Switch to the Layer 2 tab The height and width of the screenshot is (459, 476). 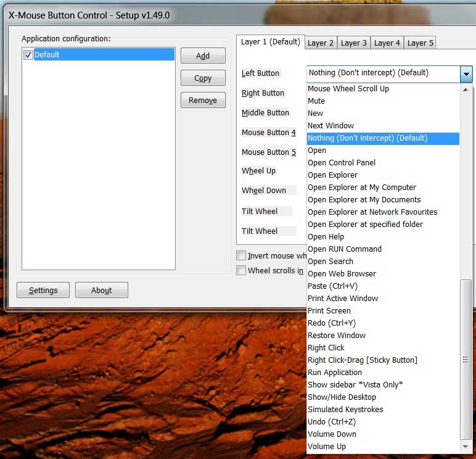321,43
